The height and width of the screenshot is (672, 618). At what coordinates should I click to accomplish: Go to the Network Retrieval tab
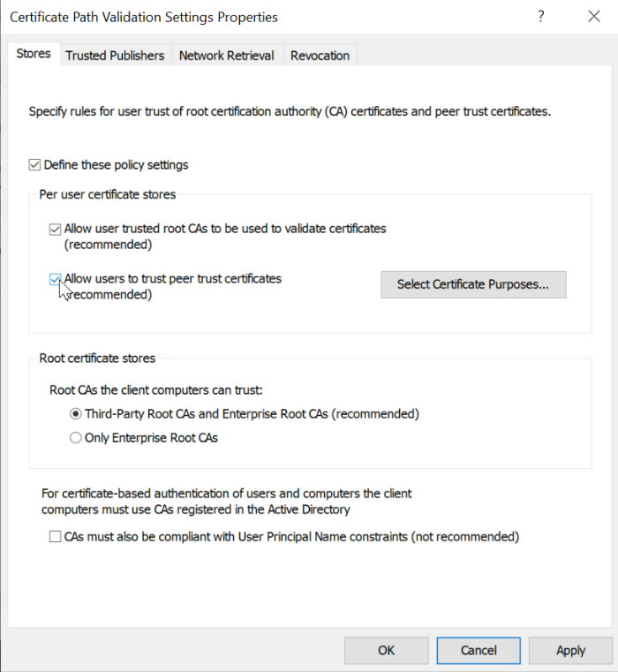[x=226, y=55]
